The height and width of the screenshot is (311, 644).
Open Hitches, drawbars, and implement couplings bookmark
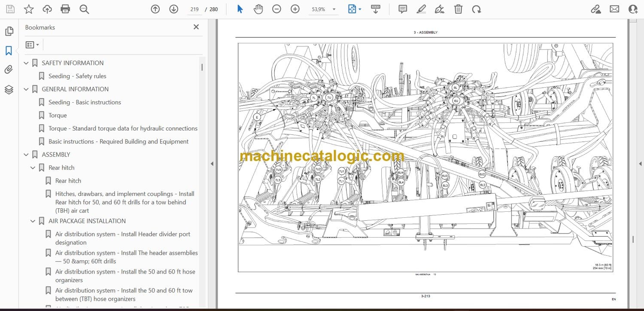coord(125,202)
